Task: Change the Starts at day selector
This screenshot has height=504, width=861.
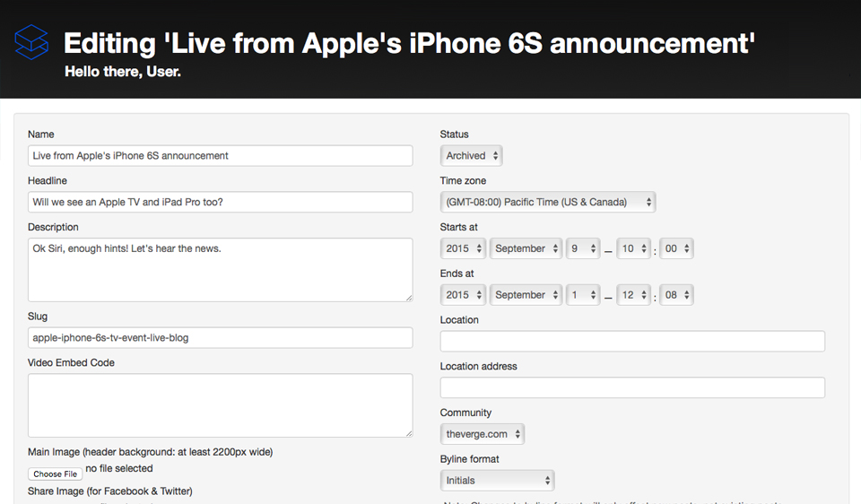Action: pos(582,249)
